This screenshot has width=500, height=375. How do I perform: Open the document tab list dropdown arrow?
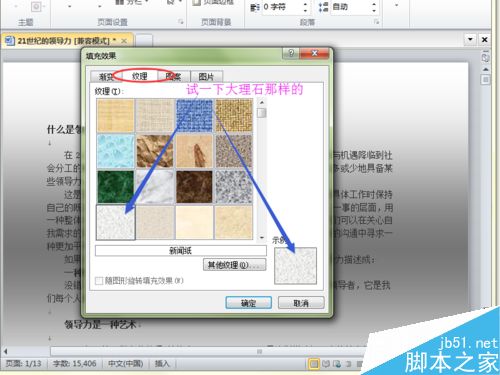click(470, 39)
